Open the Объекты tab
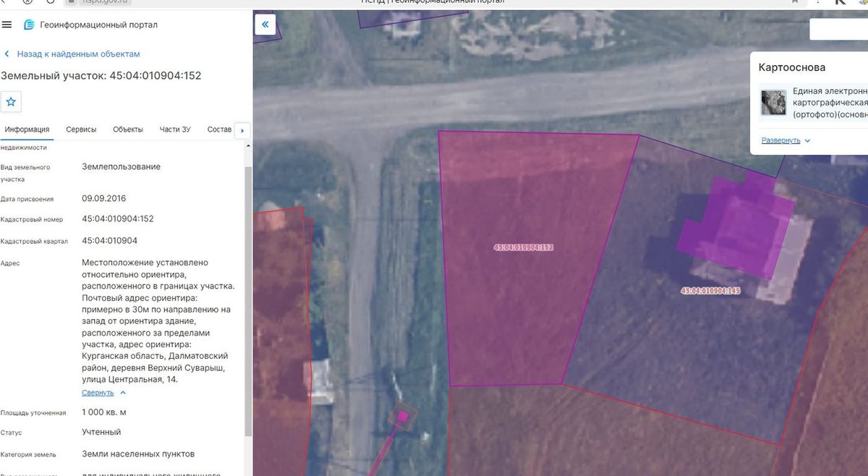Viewport: 868px width, 476px height. pyautogui.click(x=128, y=129)
